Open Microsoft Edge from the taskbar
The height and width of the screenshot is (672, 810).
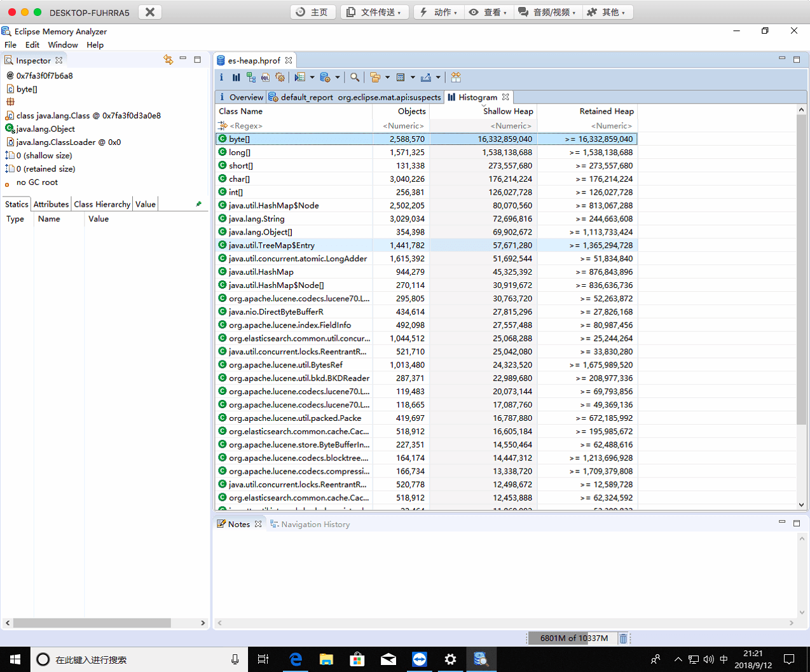click(296, 659)
